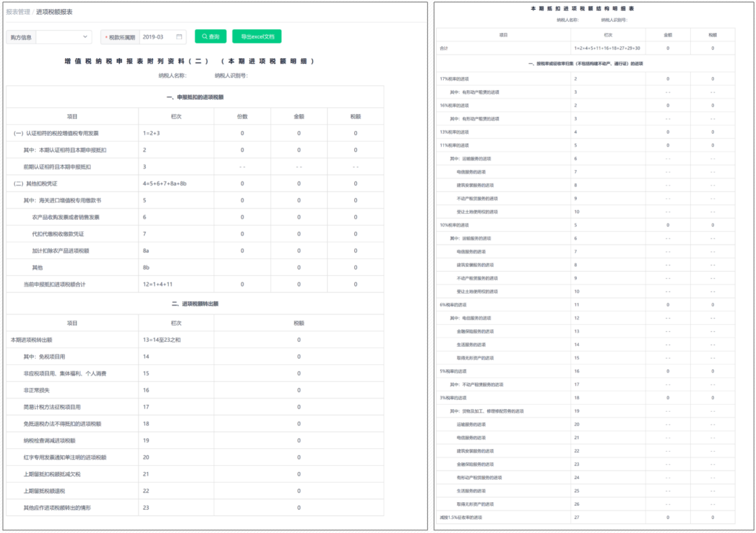Viewport: 756px width, 533px height.
Task: Click the right table title 本期抵扣进项税额结构明细表
Action: point(582,8)
